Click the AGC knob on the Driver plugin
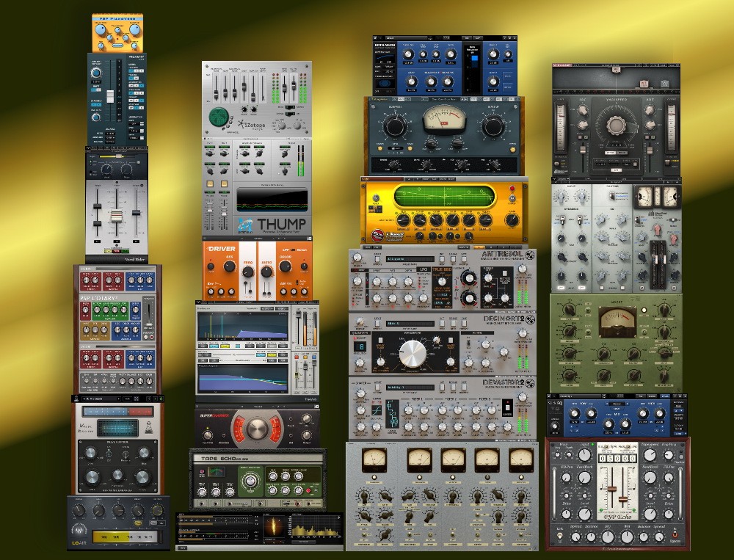Image resolution: width=734 pixels, height=560 pixels. coord(229,266)
